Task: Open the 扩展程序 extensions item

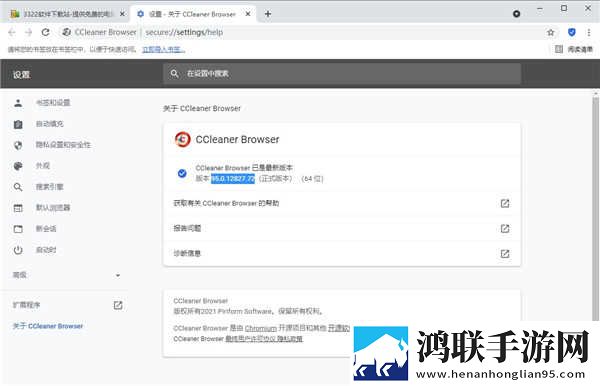Action: pyautogui.click(x=26, y=305)
